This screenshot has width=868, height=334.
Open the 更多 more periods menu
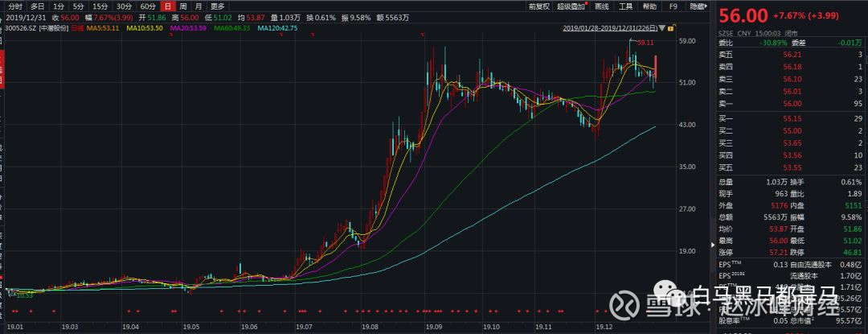218,6
